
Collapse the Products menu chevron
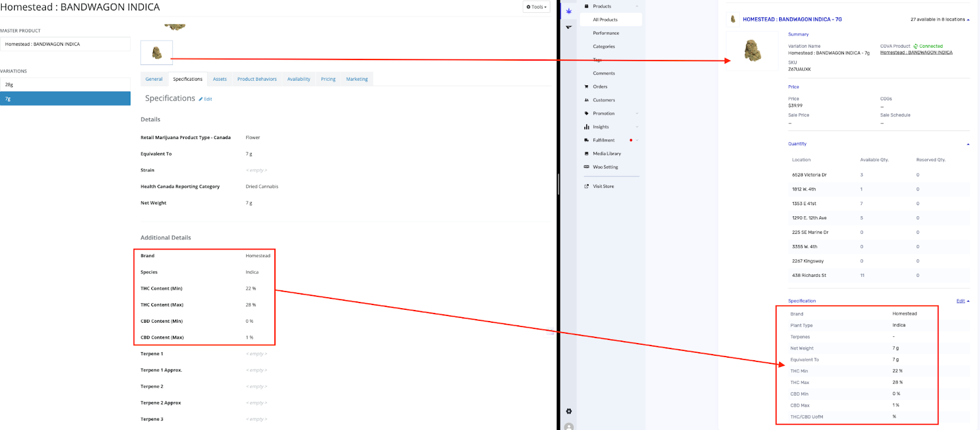point(637,6)
